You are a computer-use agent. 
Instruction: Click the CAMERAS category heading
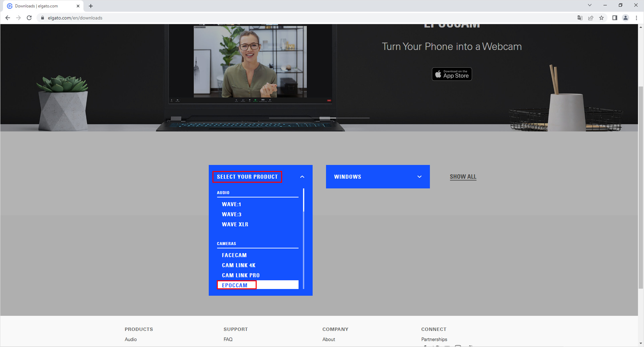point(227,243)
